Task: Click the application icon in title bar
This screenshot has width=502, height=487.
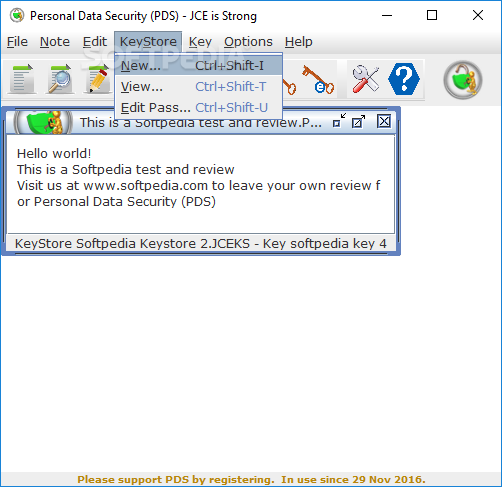Action: (x=17, y=15)
